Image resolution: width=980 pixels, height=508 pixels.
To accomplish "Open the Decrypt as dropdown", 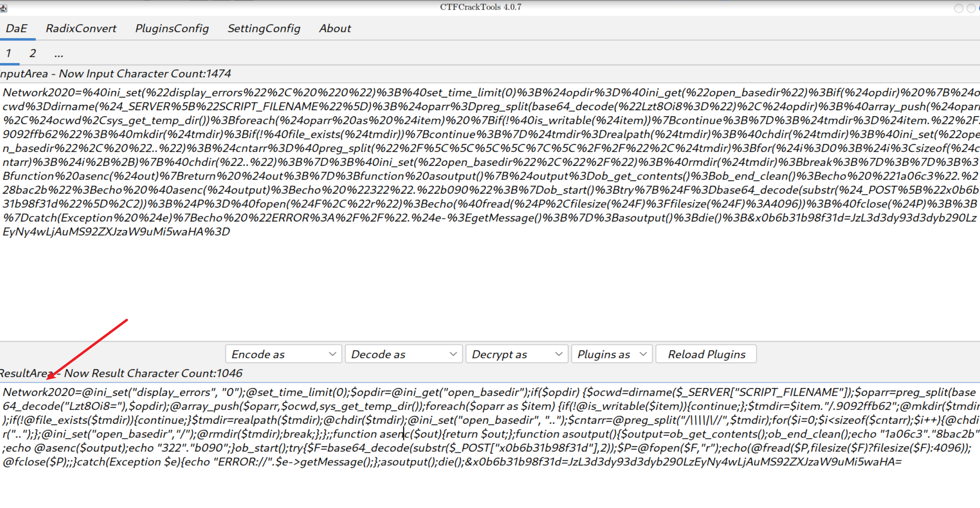I will [x=516, y=354].
